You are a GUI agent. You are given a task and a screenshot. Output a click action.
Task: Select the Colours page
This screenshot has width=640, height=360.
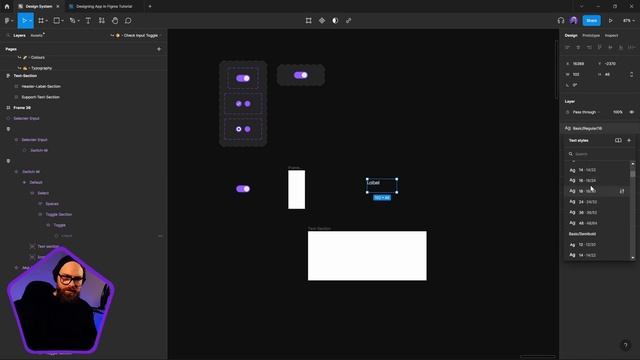click(x=37, y=58)
